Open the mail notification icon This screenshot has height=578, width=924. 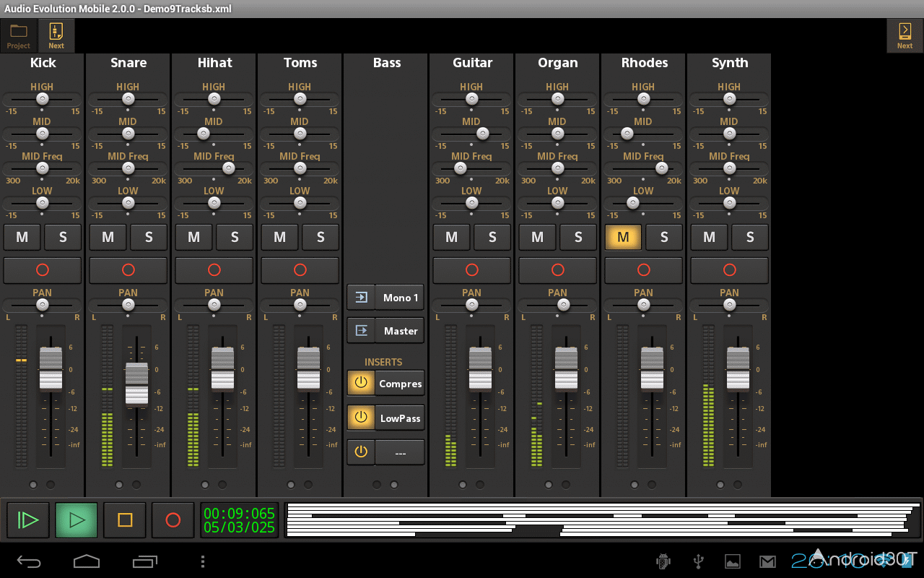[x=767, y=561]
